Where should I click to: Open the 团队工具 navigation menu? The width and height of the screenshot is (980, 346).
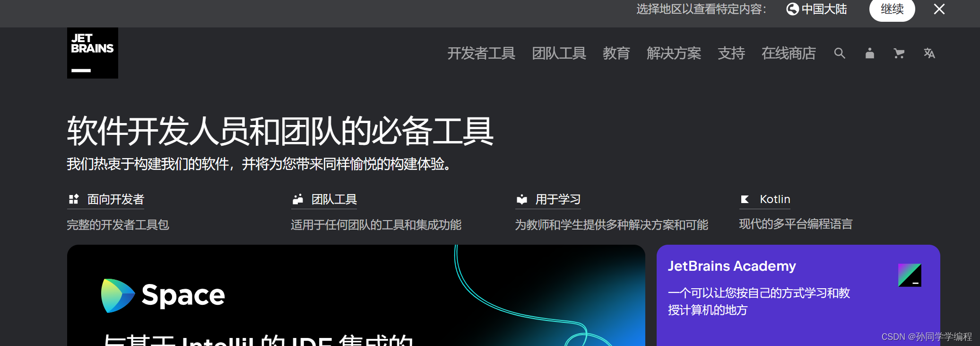coord(559,53)
